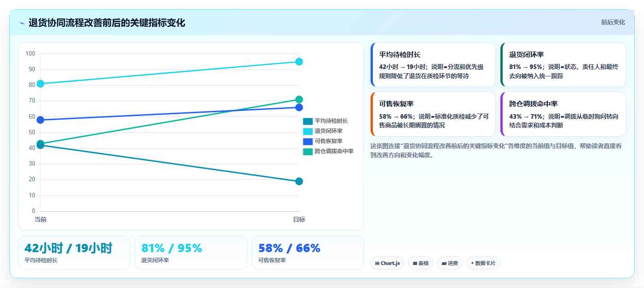Toggle 跨仓调拨命中率 legend color box
This screenshot has height=288, width=644.
[x=307, y=151]
